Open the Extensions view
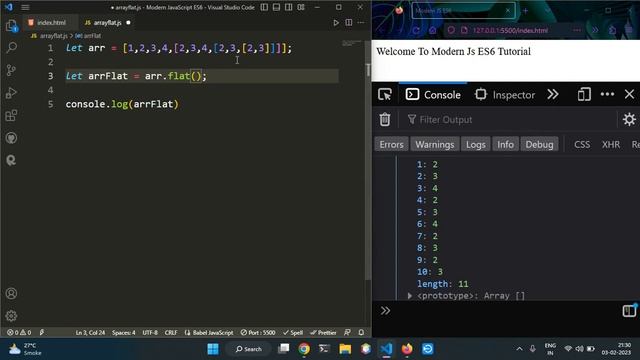640x360 pixels. (x=11, y=116)
